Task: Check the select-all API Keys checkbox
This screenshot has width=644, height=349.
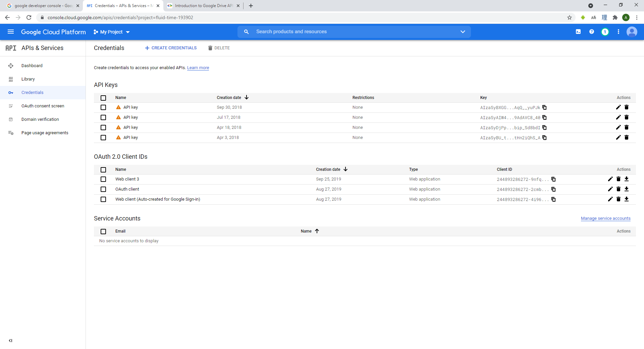Action: 103,98
